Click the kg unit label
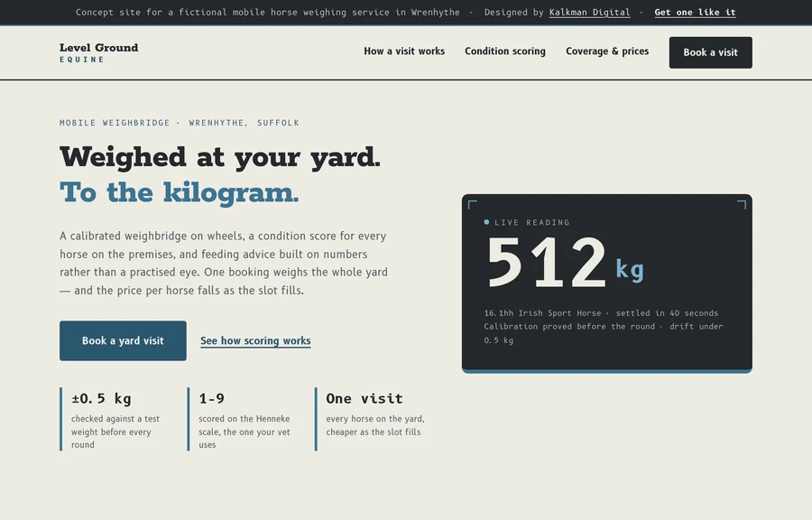This screenshot has width=812, height=520. [630, 269]
